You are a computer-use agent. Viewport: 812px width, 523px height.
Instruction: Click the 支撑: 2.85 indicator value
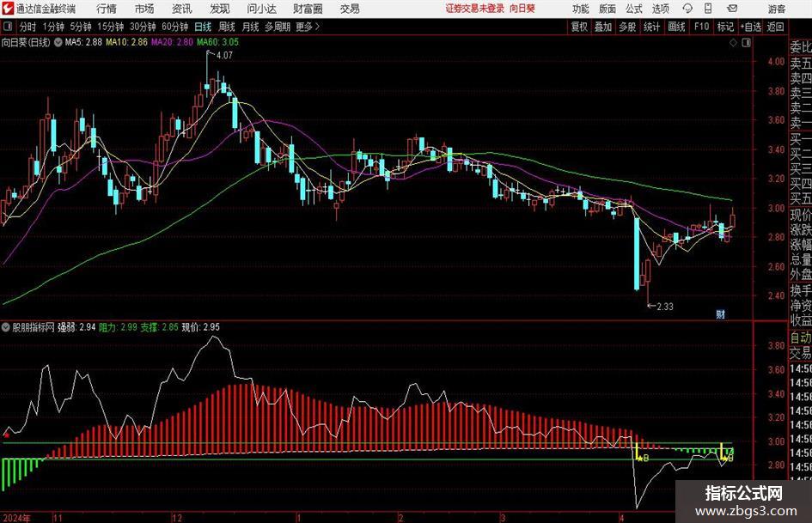coord(160,327)
